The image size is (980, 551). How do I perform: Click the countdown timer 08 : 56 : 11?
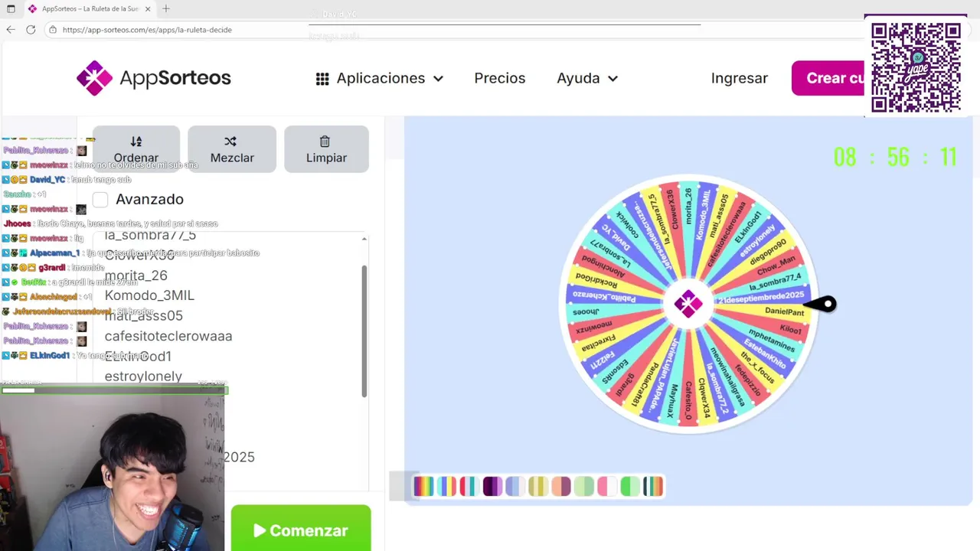(895, 157)
